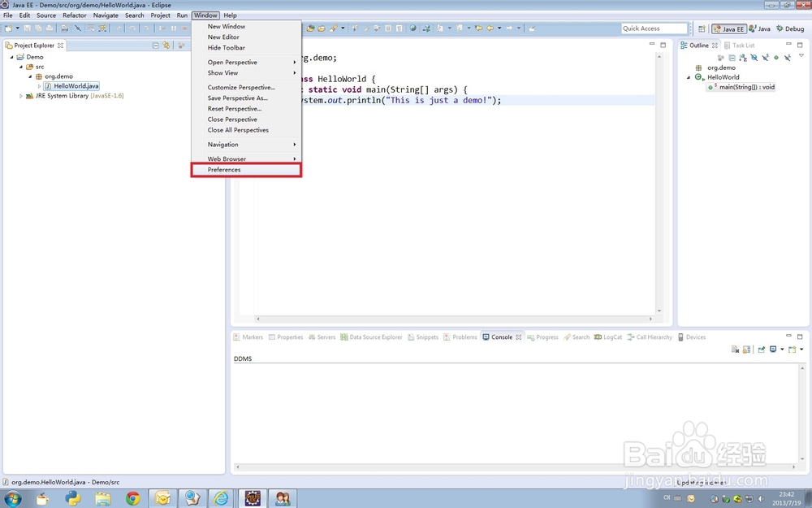
Task: Open the back history dropdown arrow
Action: 499,28
